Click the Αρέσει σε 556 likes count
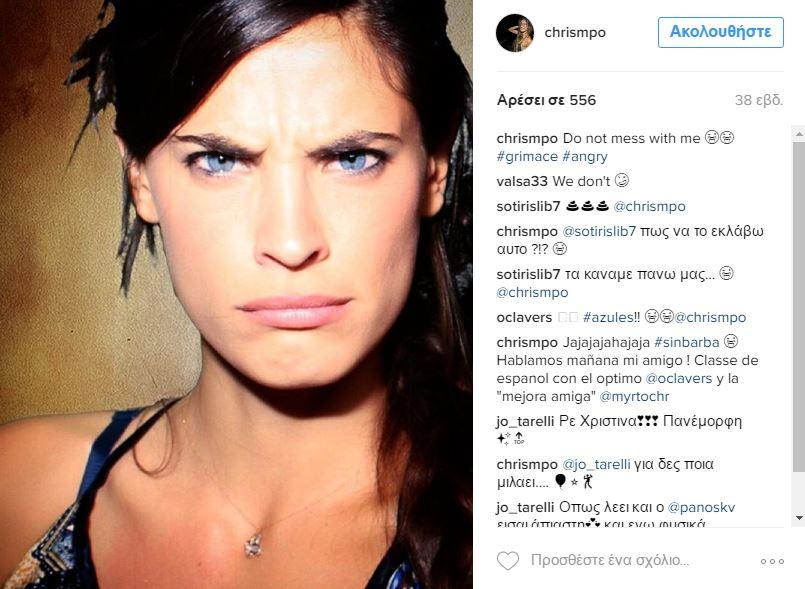This screenshot has width=805, height=589. click(x=546, y=100)
